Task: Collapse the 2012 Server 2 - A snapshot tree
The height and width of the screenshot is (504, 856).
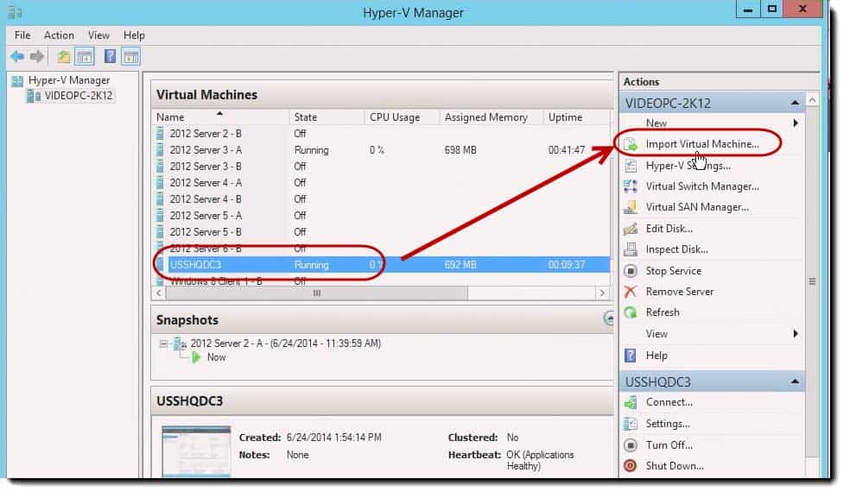Action: pos(163,343)
